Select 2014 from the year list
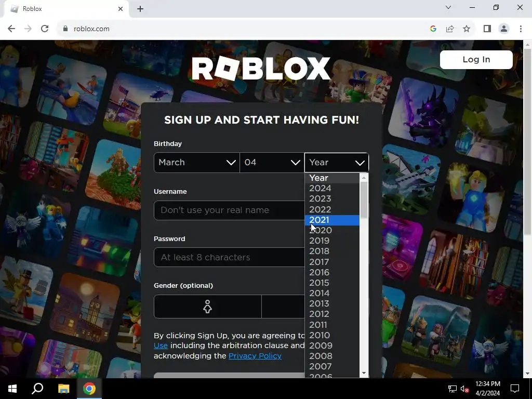532x399 pixels. [332, 293]
